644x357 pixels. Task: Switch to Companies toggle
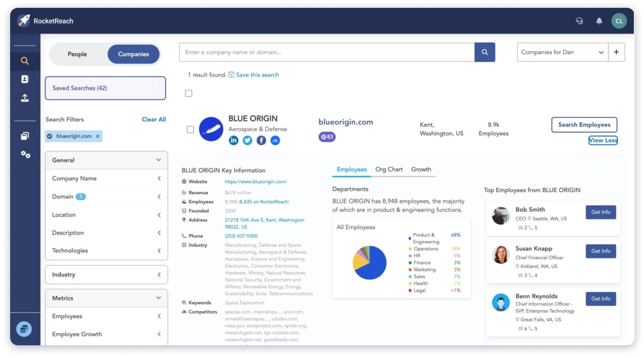tap(133, 54)
